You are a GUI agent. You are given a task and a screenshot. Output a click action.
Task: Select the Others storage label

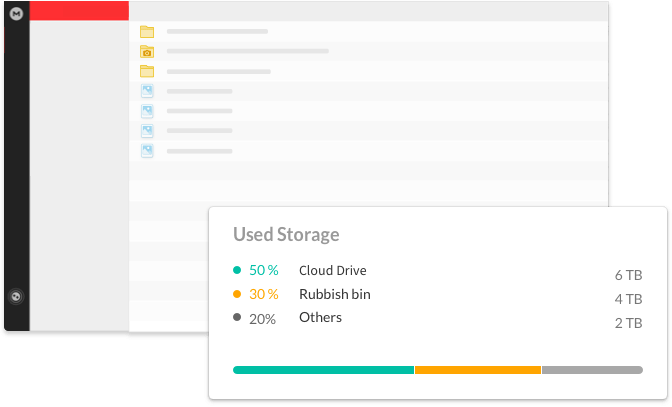coord(320,318)
